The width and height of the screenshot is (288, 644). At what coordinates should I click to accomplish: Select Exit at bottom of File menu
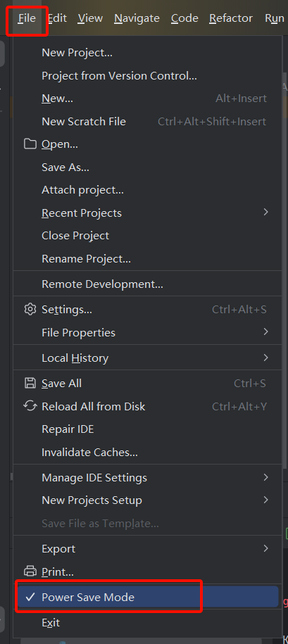point(51,623)
